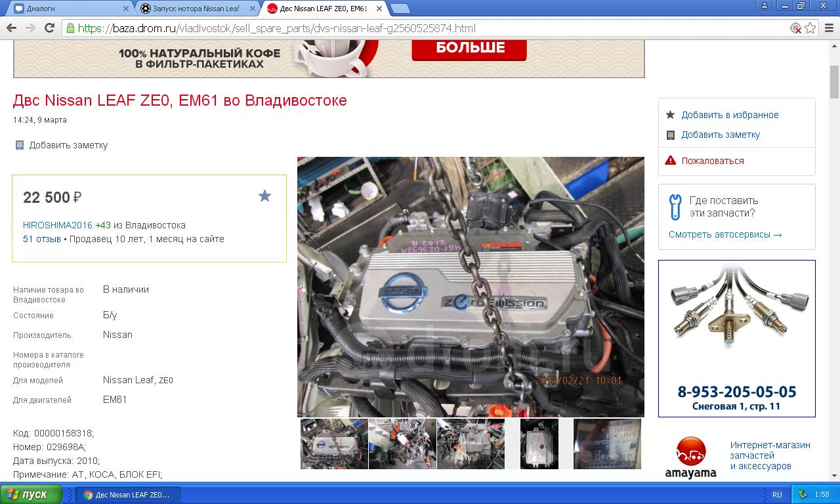This screenshot has width=840, height=504.
Task: Click the address bar URL field
Action: 427,28
